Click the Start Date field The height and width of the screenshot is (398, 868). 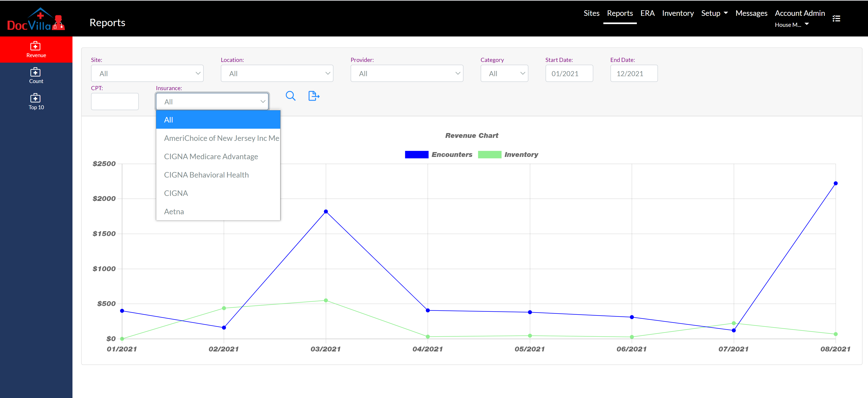pyautogui.click(x=569, y=73)
